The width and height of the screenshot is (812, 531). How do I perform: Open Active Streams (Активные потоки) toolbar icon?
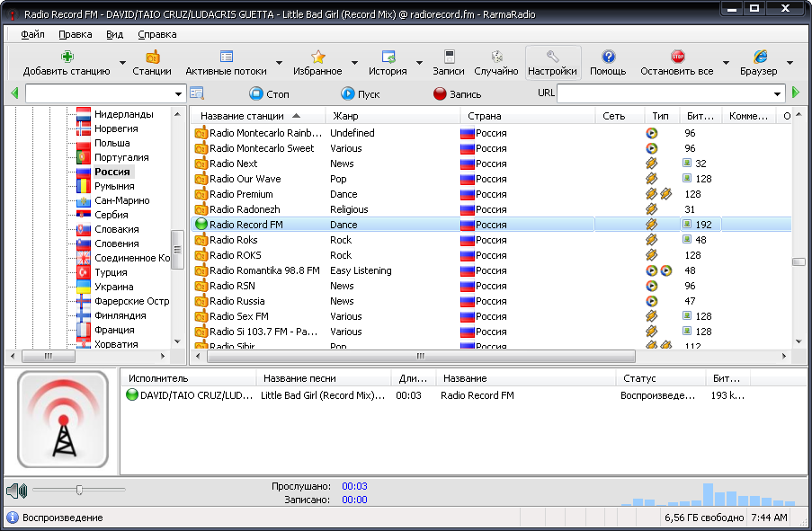(226, 57)
